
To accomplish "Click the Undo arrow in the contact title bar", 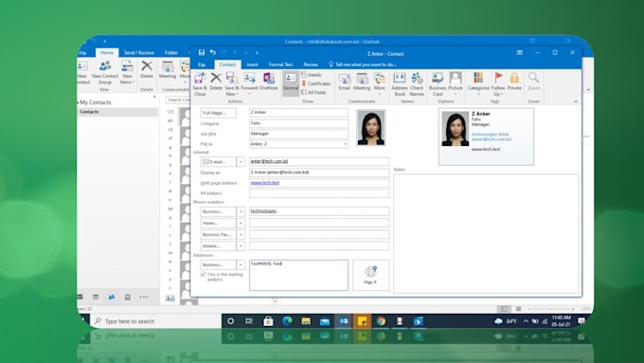I will pos(212,53).
